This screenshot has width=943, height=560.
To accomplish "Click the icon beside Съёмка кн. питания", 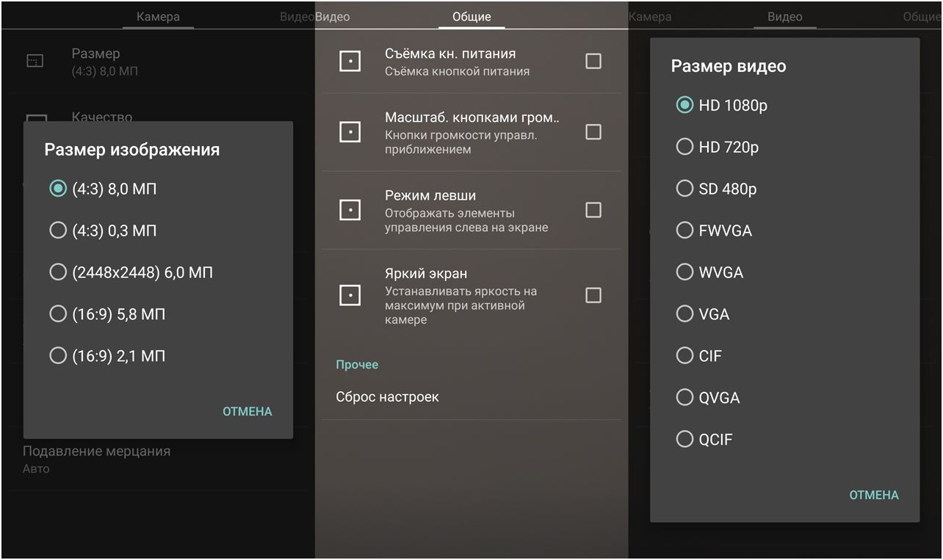I will (350, 62).
